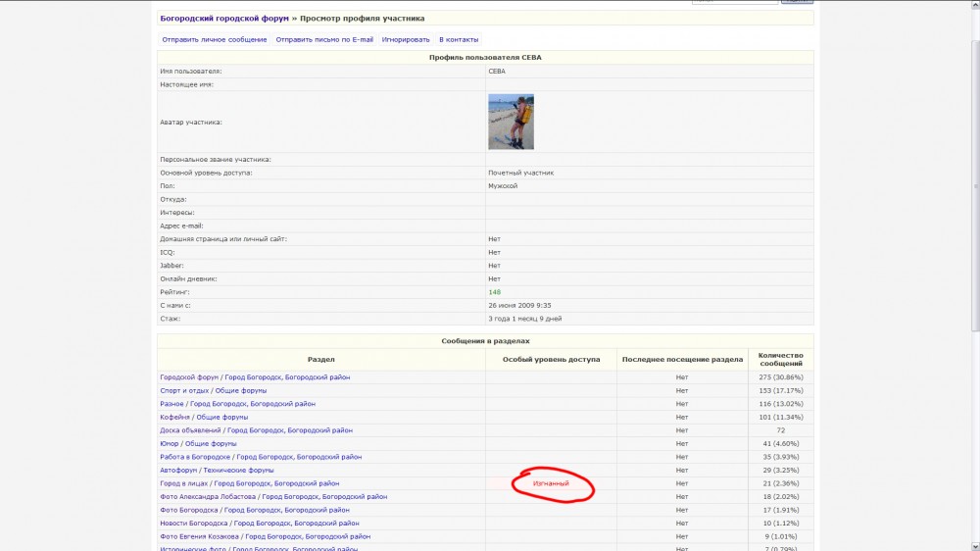Click the user's avatar photo

click(x=511, y=122)
